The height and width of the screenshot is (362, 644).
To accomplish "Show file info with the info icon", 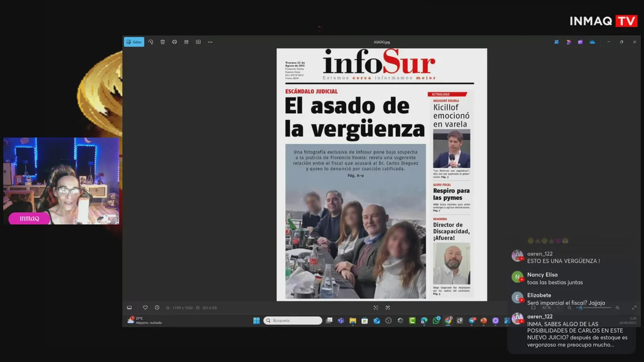I will 157,308.
